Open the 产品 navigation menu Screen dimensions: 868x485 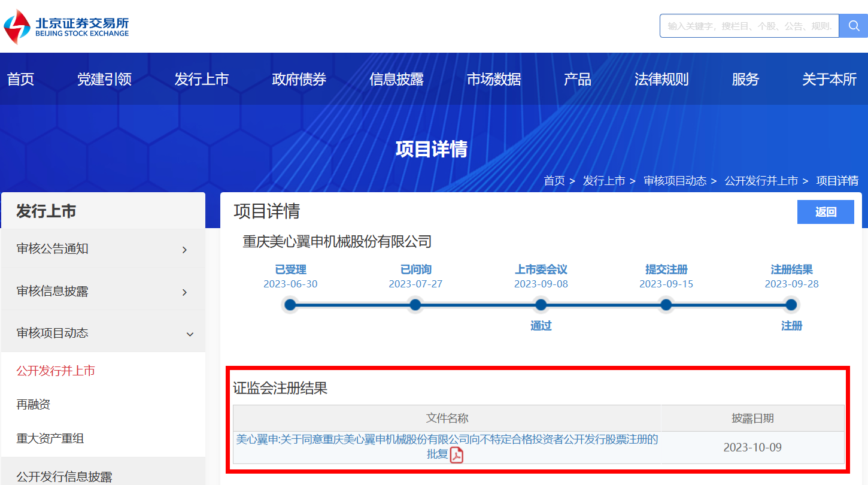[578, 79]
